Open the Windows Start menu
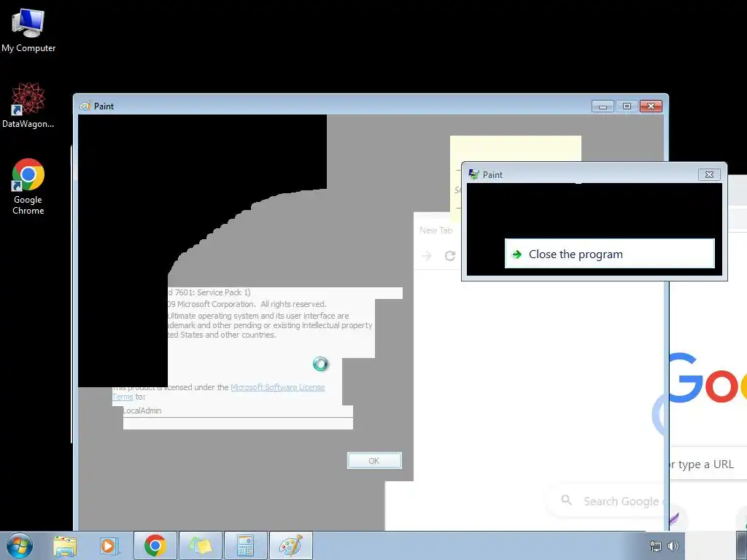Image resolution: width=747 pixels, height=560 pixels. [20, 545]
